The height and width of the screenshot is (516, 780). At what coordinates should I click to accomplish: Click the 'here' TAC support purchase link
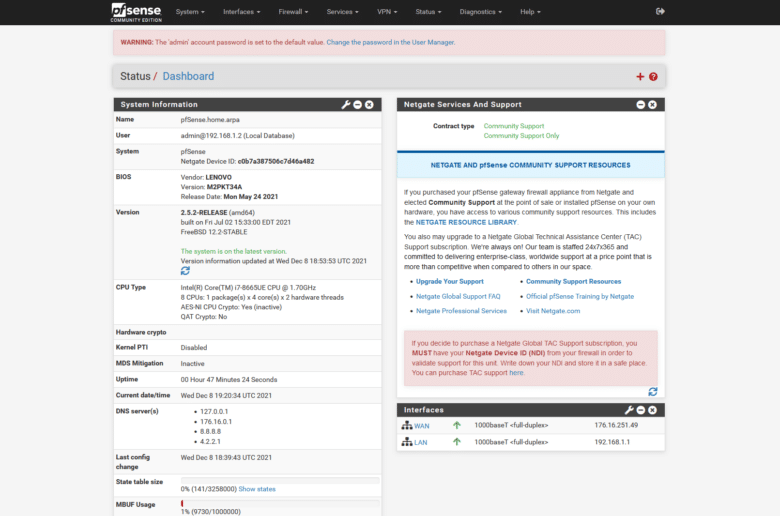[x=516, y=373]
